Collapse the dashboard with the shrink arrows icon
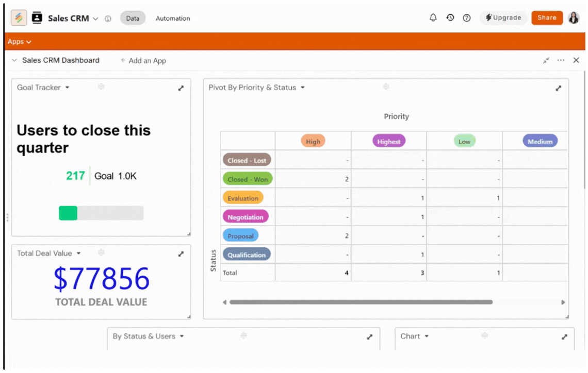Screen dimensions: 588x373 pos(546,60)
